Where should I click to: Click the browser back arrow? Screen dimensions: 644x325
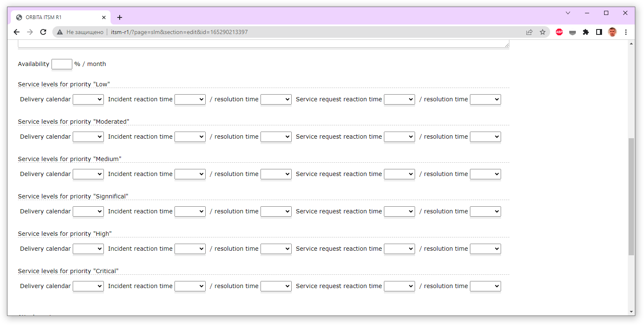tap(17, 32)
